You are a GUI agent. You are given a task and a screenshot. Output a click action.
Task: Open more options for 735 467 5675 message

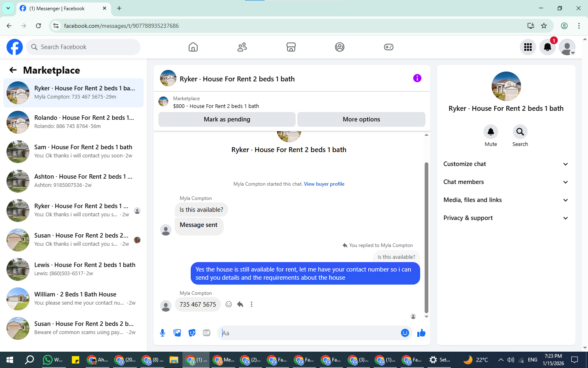tap(252, 304)
